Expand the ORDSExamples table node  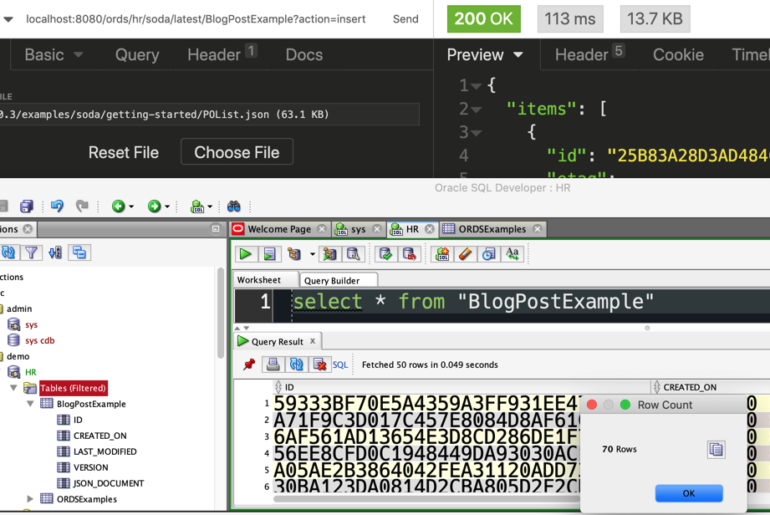point(30,499)
